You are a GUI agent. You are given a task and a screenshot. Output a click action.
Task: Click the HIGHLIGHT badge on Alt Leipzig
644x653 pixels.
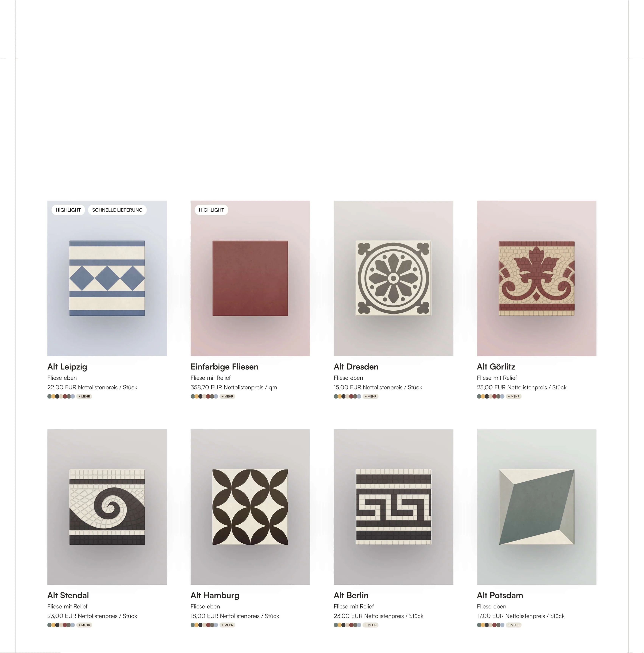click(68, 210)
